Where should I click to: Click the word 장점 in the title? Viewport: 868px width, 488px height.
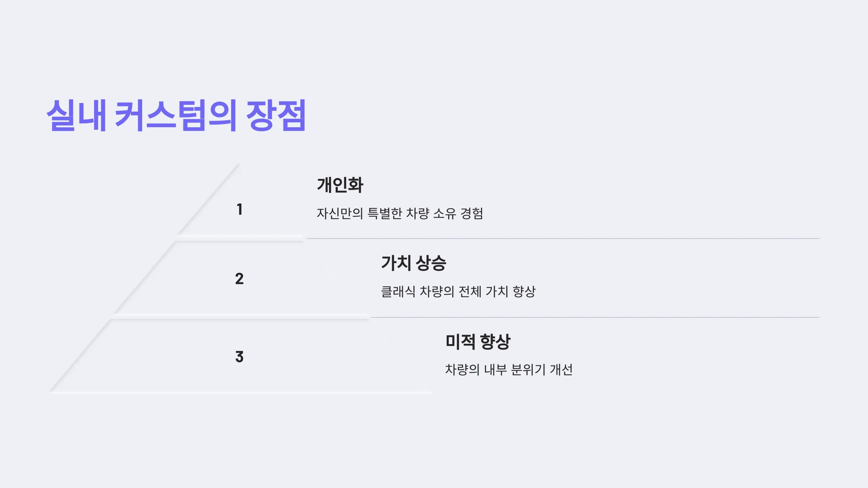[276, 115]
